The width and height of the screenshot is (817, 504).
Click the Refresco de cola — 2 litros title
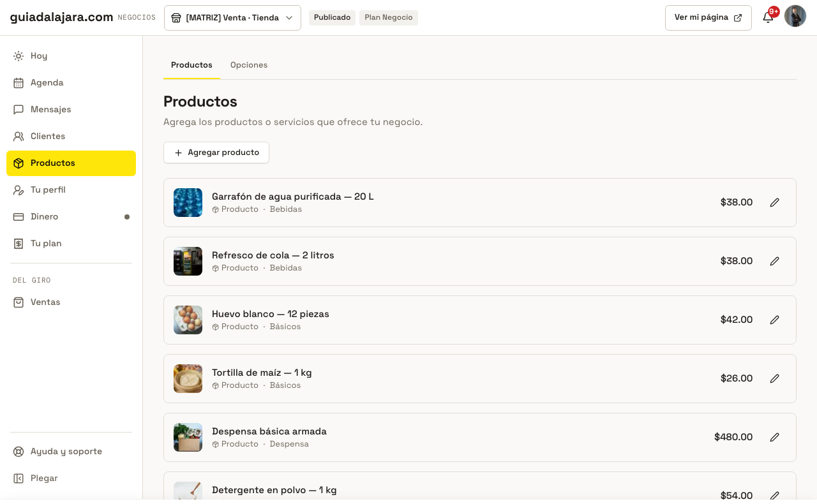[273, 255]
